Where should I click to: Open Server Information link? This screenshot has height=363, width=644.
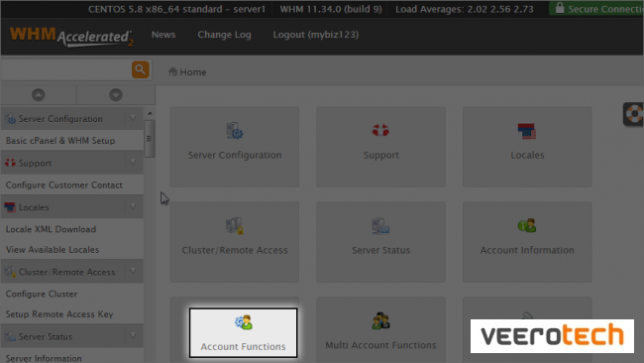(44, 358)
